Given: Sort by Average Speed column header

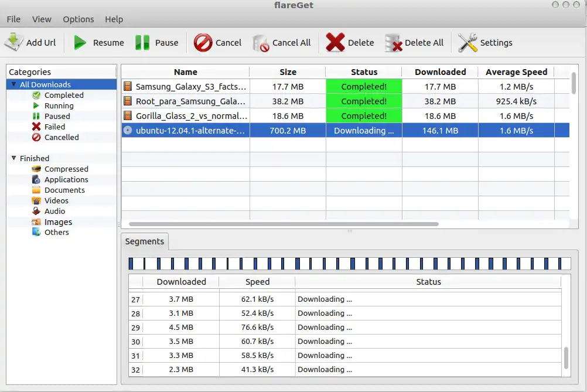Looking at the screenshot, I should tap(516, 72).
